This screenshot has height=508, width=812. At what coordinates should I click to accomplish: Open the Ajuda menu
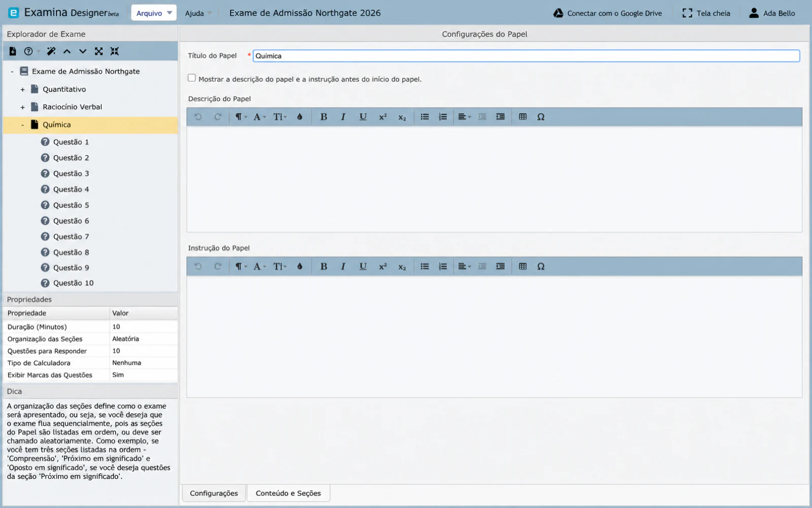pos(198,13)
